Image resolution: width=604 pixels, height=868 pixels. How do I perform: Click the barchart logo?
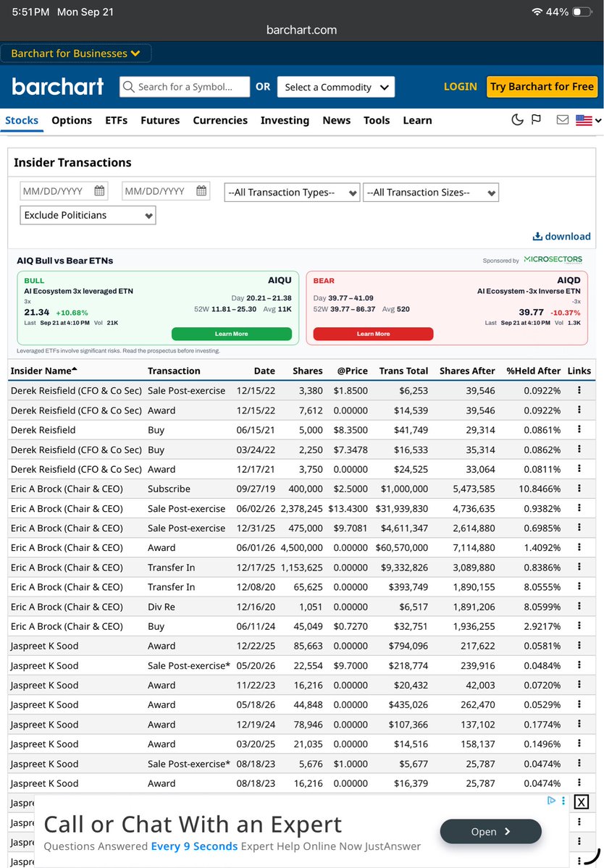58,86
